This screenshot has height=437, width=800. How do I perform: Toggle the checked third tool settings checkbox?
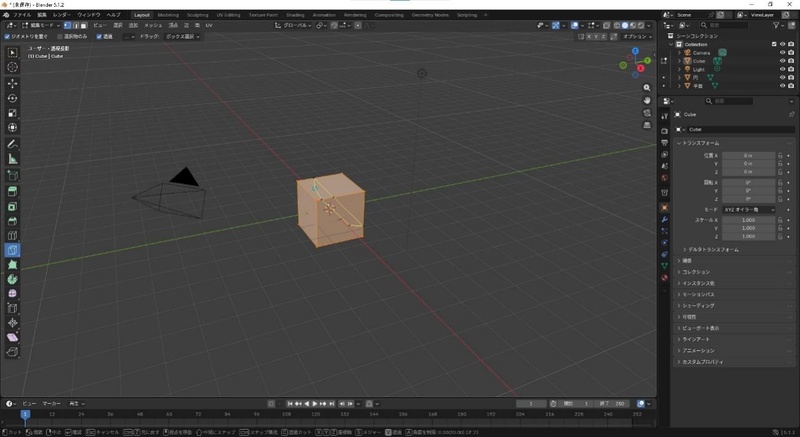point(99,37)
